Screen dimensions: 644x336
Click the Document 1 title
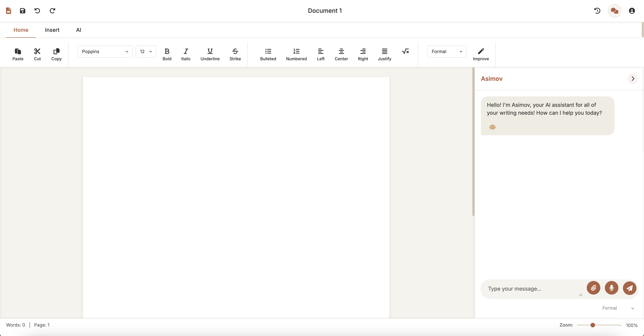click(325, 11)
